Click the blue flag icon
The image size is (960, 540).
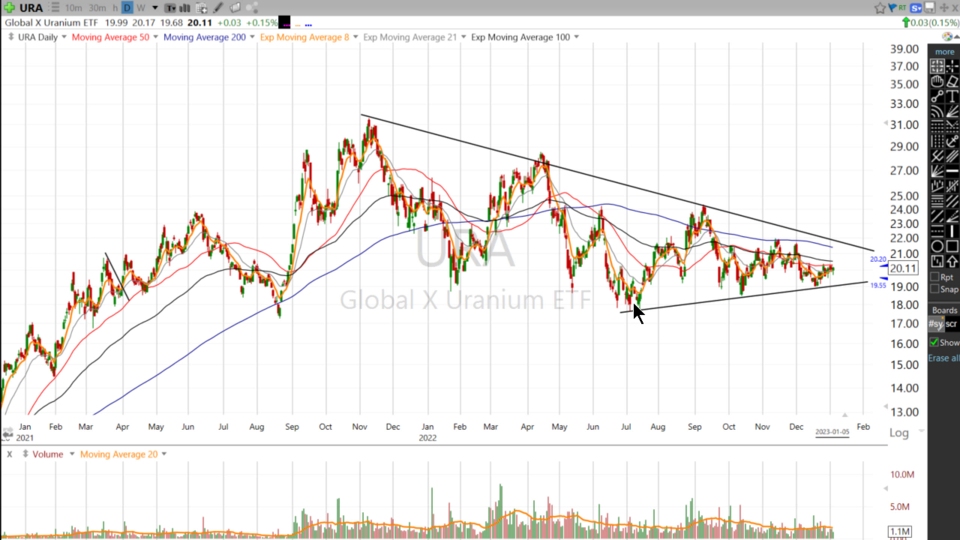pyautogui.click(x=893, y=8)
